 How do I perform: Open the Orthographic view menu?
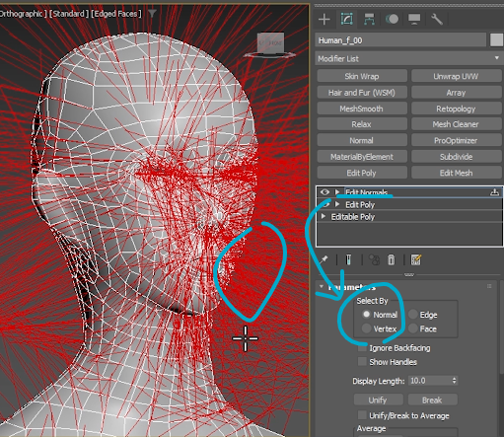pos(23,14)
